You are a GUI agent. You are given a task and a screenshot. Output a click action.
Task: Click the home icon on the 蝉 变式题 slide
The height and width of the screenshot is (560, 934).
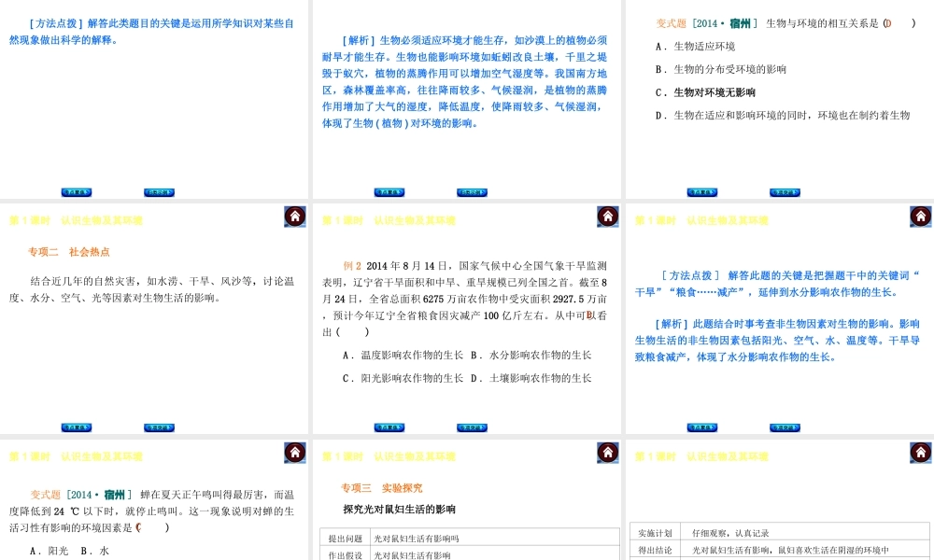pos(295,453)
